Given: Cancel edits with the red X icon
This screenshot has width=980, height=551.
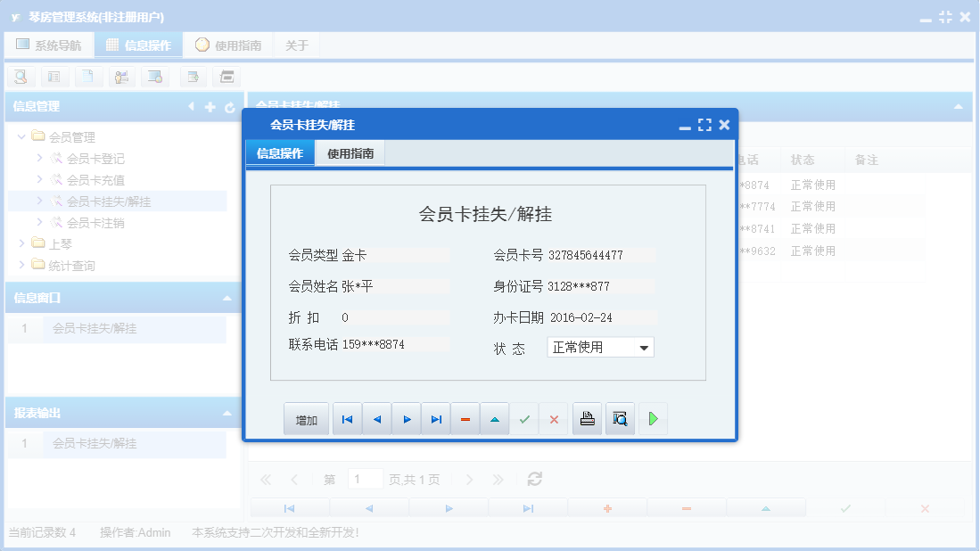Looking at the screenshot, I should [553, 418].
